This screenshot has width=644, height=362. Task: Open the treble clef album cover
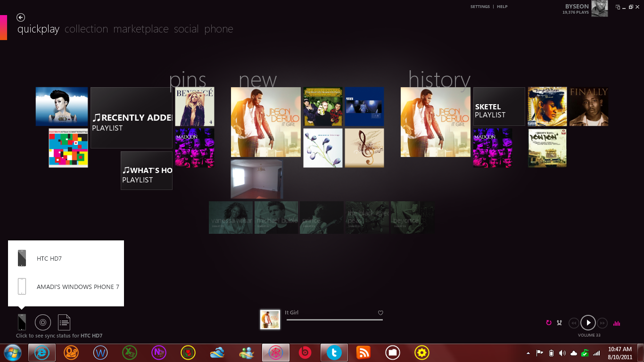click(364, 148)
